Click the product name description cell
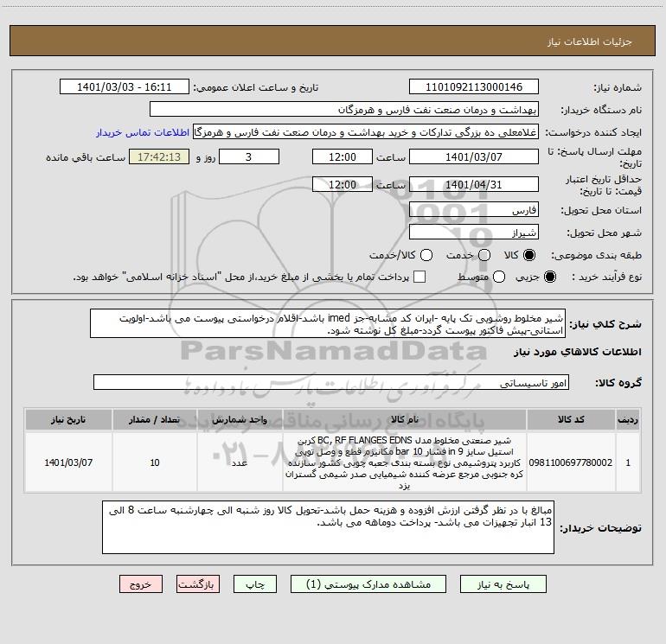Viewport: 666px width, 644px height. (405, 462)
